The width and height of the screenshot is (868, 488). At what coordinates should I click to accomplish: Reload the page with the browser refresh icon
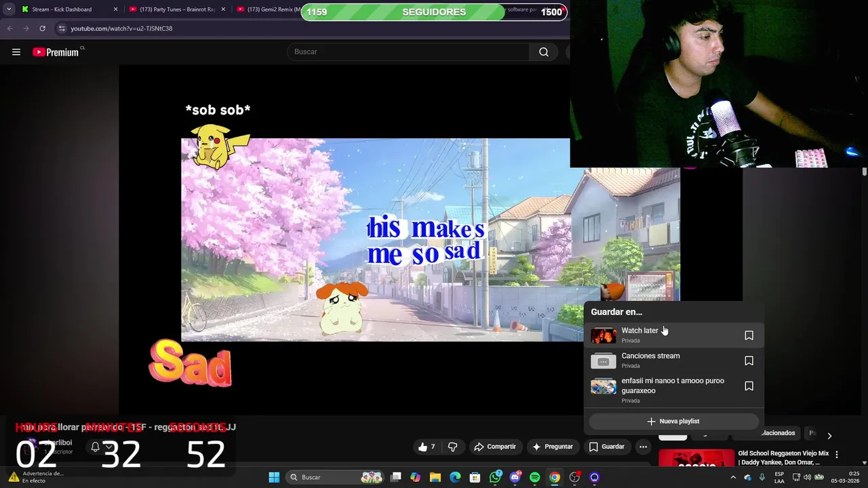42,28
